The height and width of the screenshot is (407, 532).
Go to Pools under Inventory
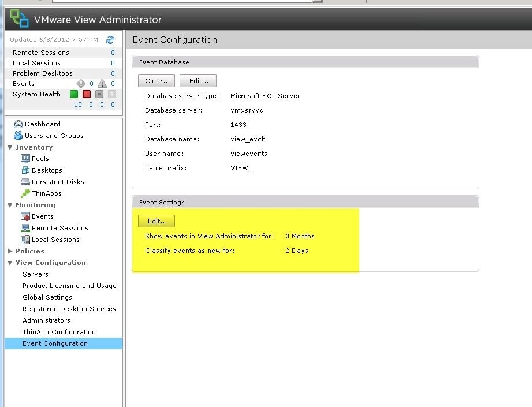pos(40,159)
